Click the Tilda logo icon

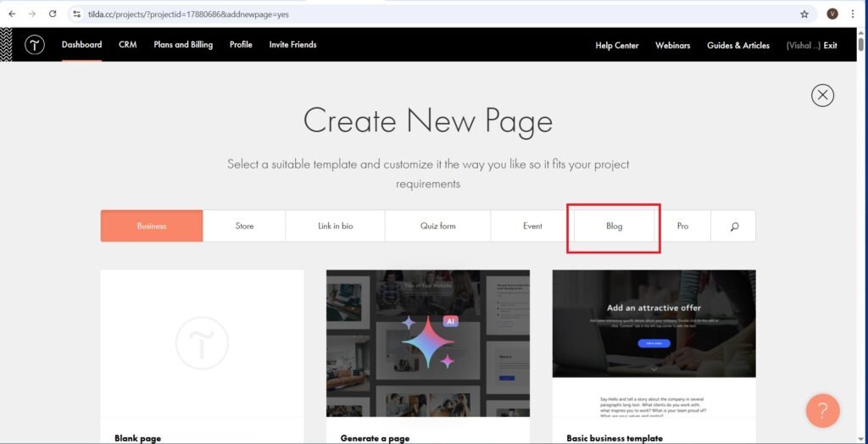coord(34,45)
